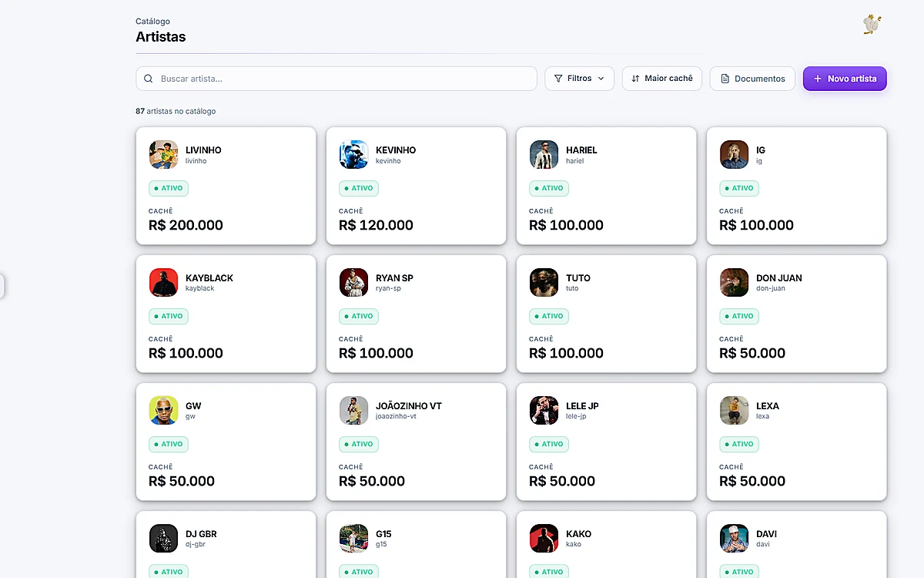Viewport: 924px width, 578px height.
Task: Click DJ GBR's avatar thumbnail
Action: tap(163, 538)
